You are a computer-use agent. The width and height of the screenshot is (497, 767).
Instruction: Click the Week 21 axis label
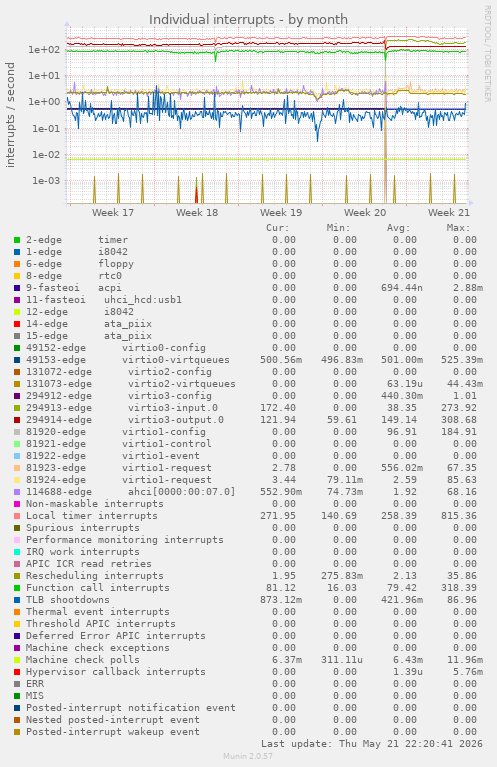coord(449,213)
